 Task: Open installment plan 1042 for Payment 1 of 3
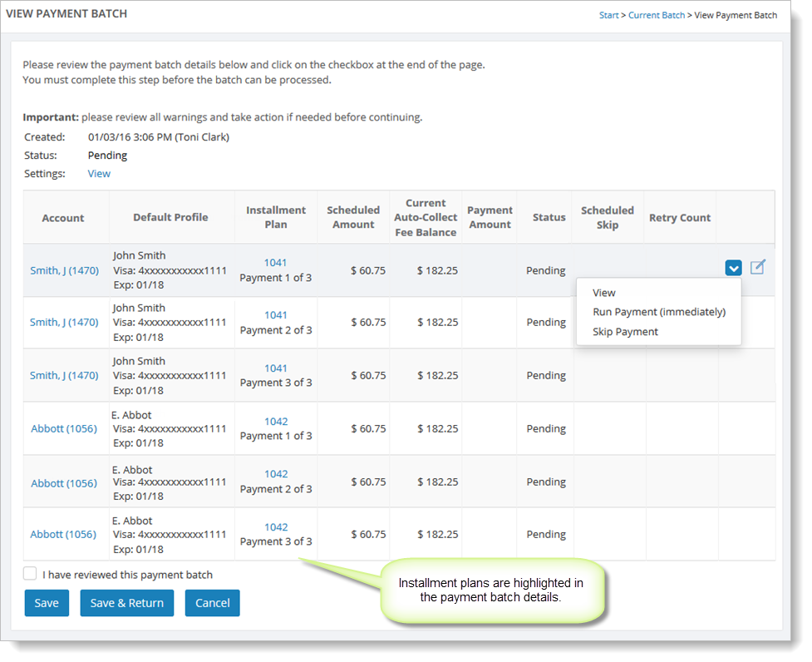click(x=276, y=422)
